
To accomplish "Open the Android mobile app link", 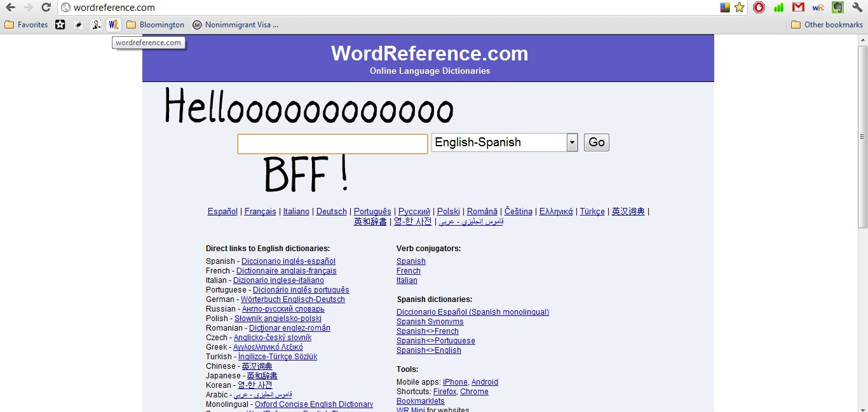I will 485,382.
